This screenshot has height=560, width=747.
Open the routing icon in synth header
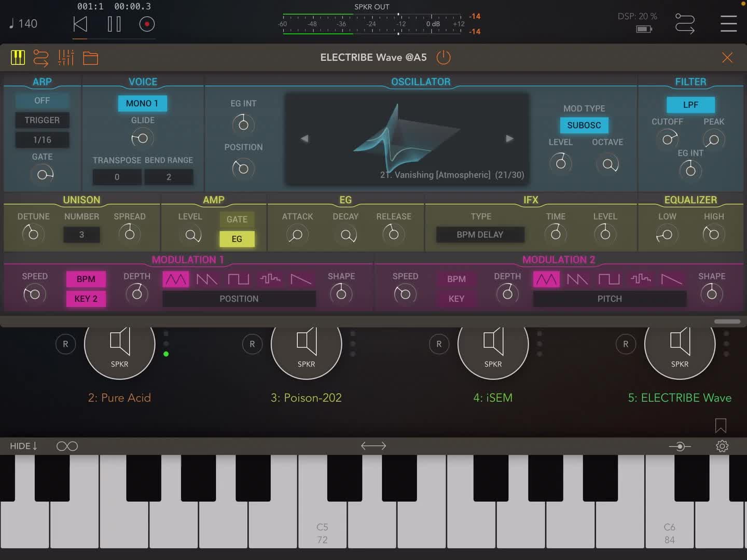tap(41, 58)
